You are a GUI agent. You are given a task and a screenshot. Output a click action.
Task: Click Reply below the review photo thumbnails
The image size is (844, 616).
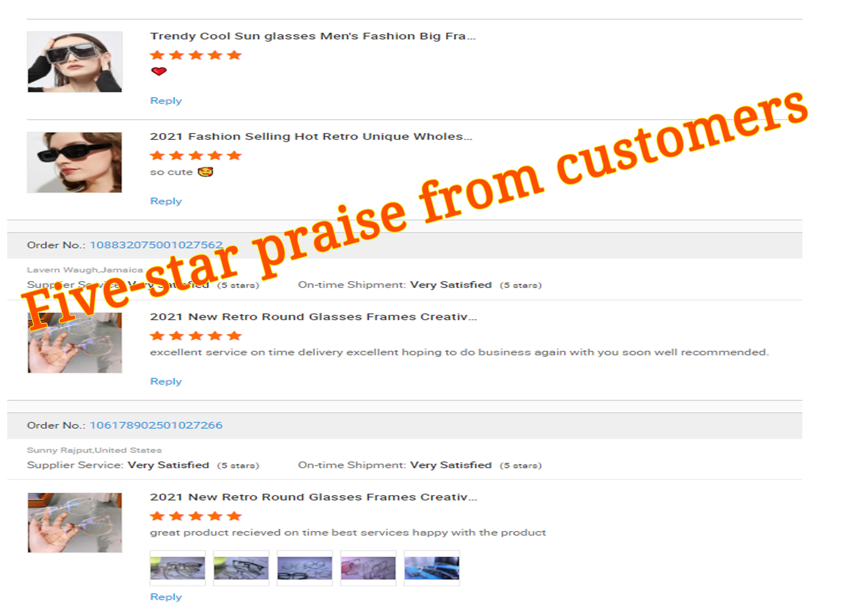point(166,597)
